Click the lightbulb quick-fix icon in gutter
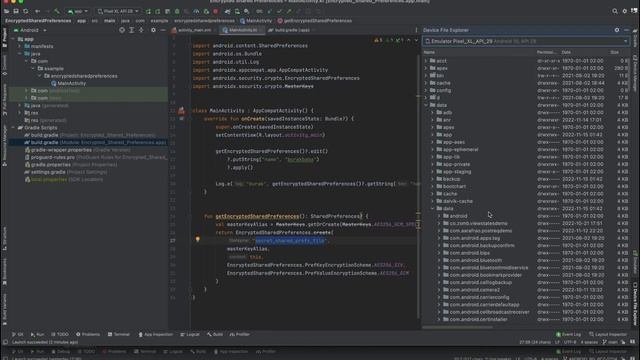This screenshot has height=360, width=640. pos(198,240)
